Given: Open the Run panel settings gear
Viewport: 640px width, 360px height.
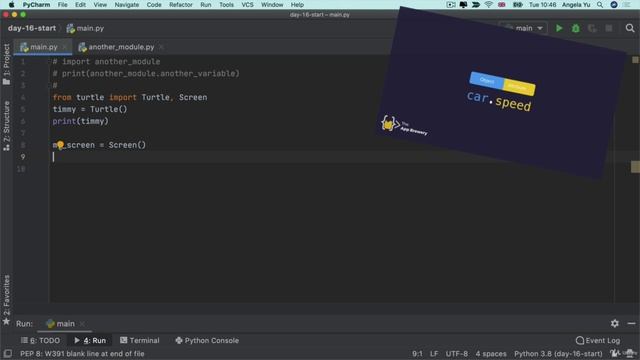Looking at the screenshot, I should pos(615,323).
